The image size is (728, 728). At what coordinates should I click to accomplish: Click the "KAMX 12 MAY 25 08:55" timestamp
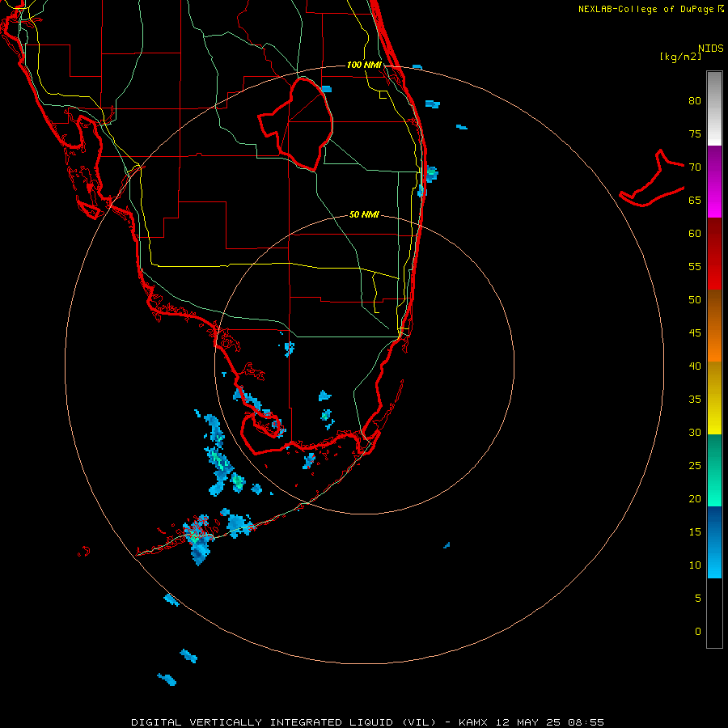(531, 722)
